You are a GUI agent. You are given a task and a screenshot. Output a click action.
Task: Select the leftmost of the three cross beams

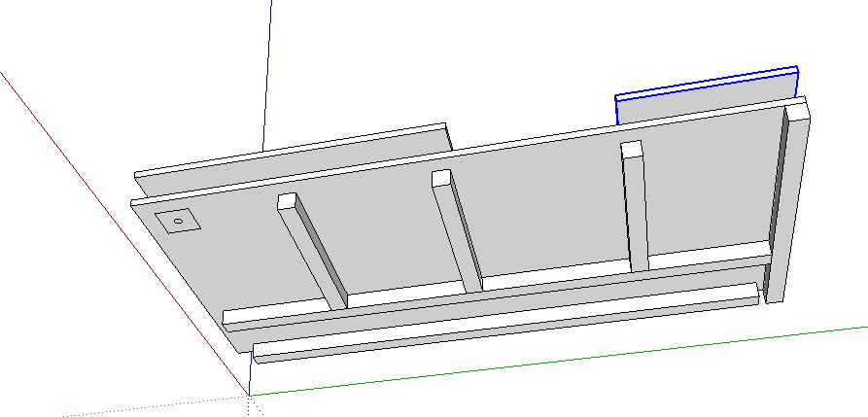[x=313, y=250]
